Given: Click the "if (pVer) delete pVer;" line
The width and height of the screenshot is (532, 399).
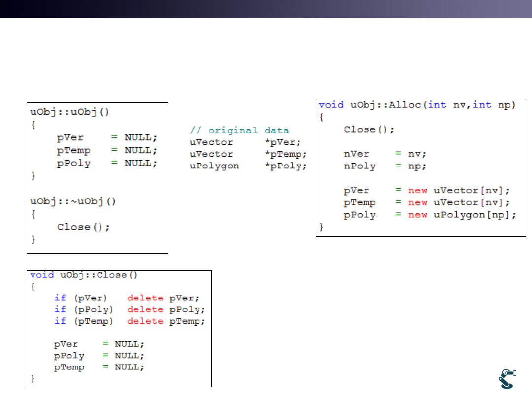Looking at the screenshot, I should 126,298.
